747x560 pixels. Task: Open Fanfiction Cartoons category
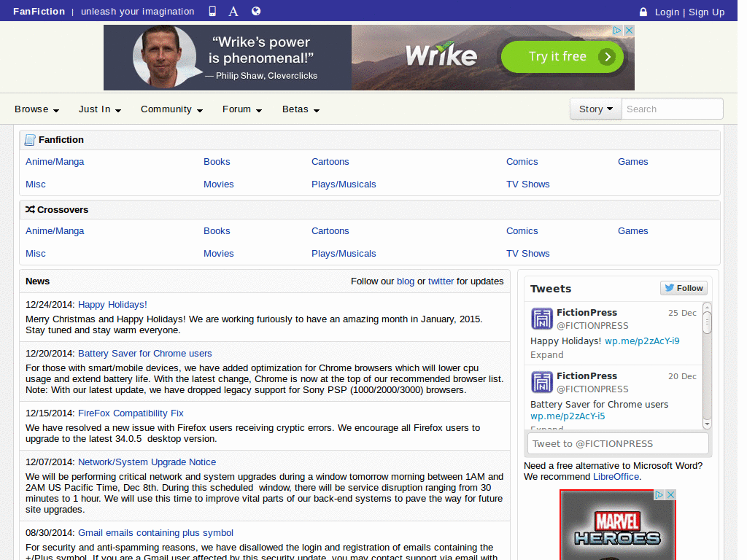(x=330, y=161)
